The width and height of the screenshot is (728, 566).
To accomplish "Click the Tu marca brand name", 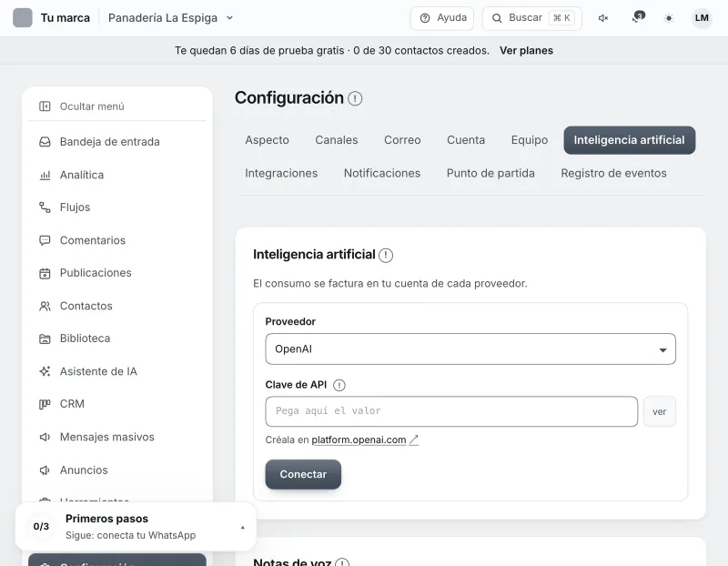I will click(66, 18).
